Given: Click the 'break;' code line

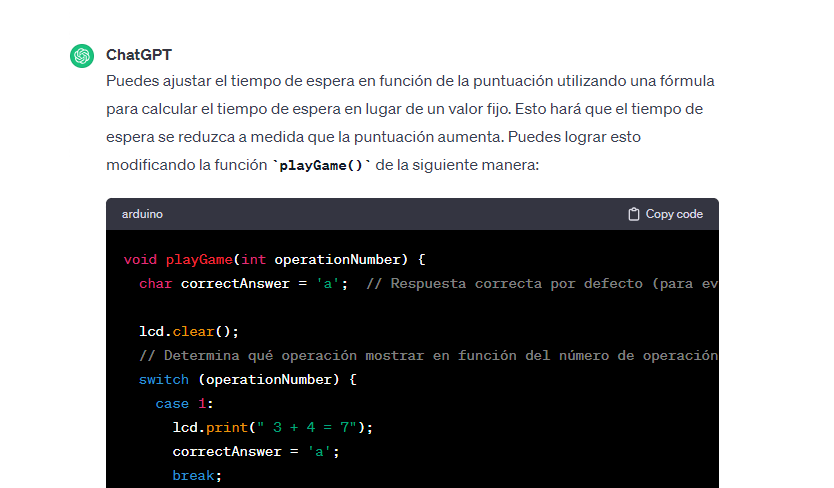Looking at the screenshot, I should point(197,475).
